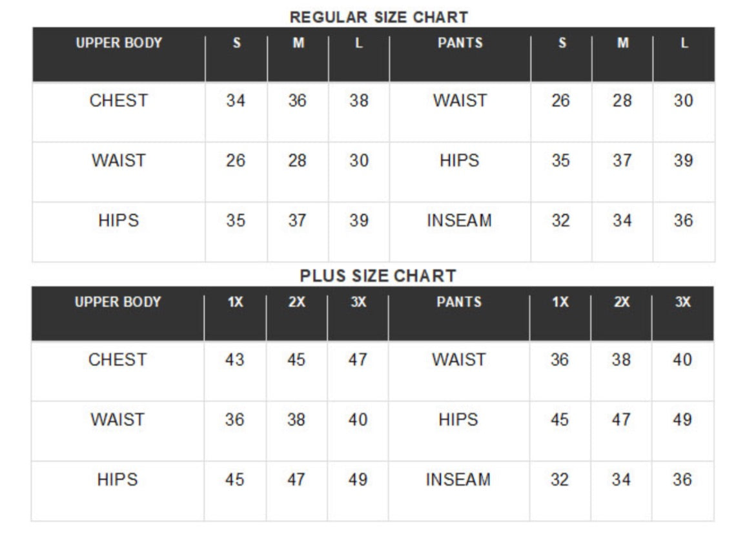Select plus pants hips value 49

coord(682,420)
